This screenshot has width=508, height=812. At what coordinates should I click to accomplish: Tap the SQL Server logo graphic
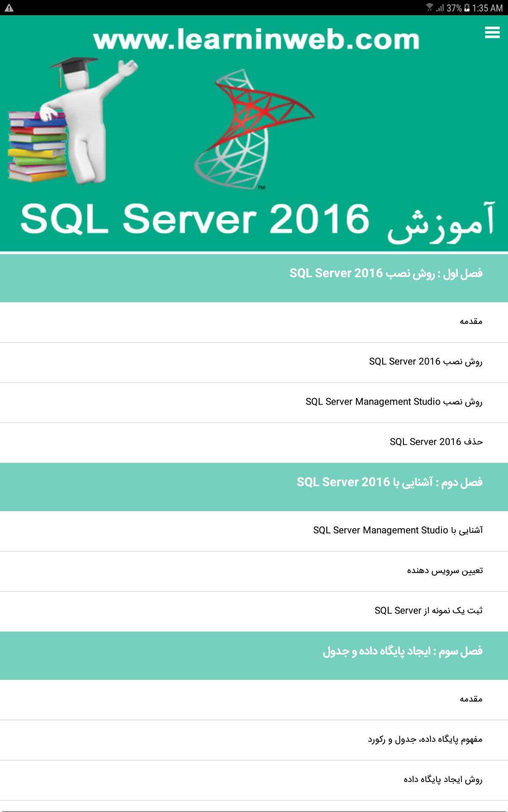254,129
